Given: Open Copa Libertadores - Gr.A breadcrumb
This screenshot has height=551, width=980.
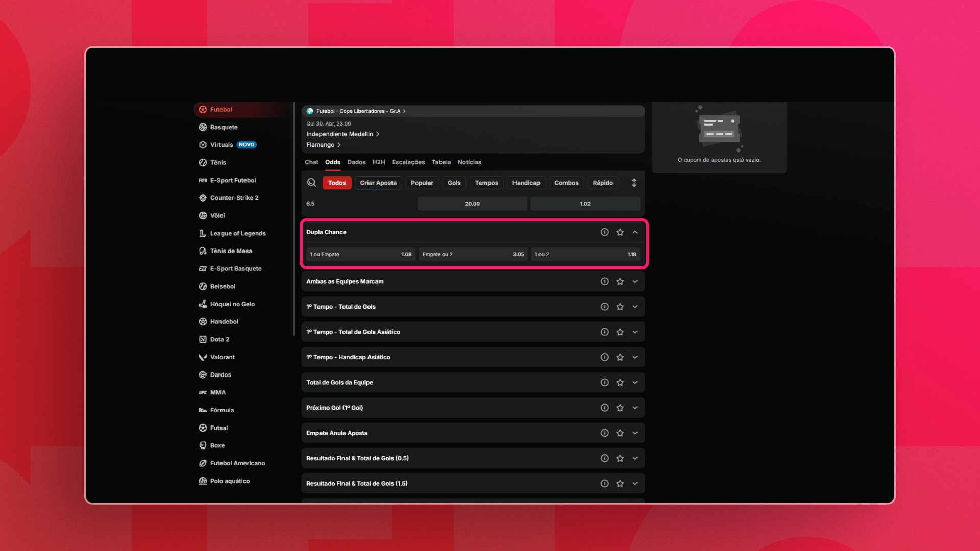Looking at the screenshot, I should pyautogui.click(x=373, y=111).
